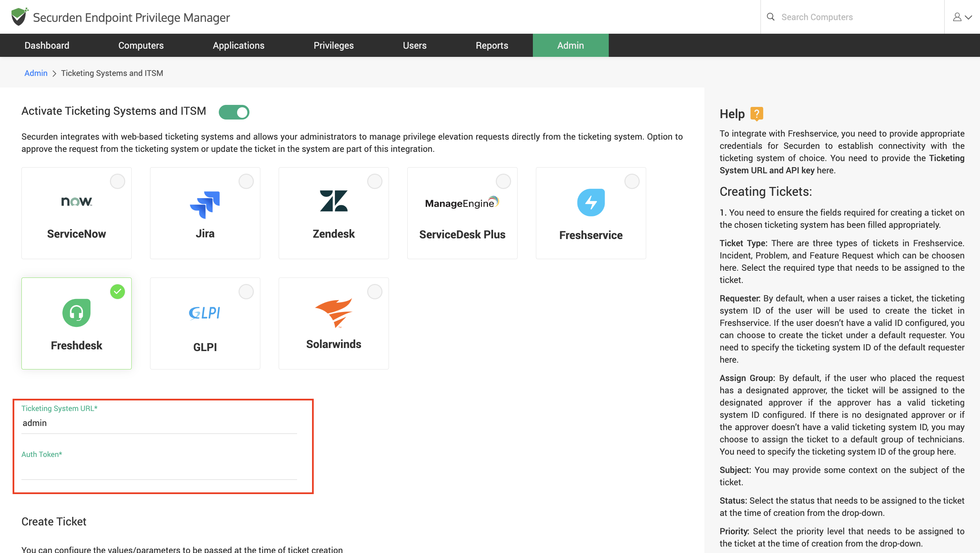The width and height of the screenshot is (980, 553).
Task: Select the Jira radio button
Action: (246, 181)
